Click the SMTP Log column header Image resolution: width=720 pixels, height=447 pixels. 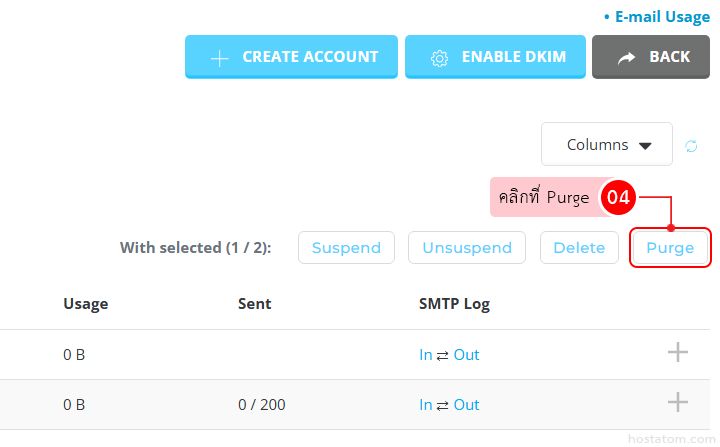coord(454,303)
